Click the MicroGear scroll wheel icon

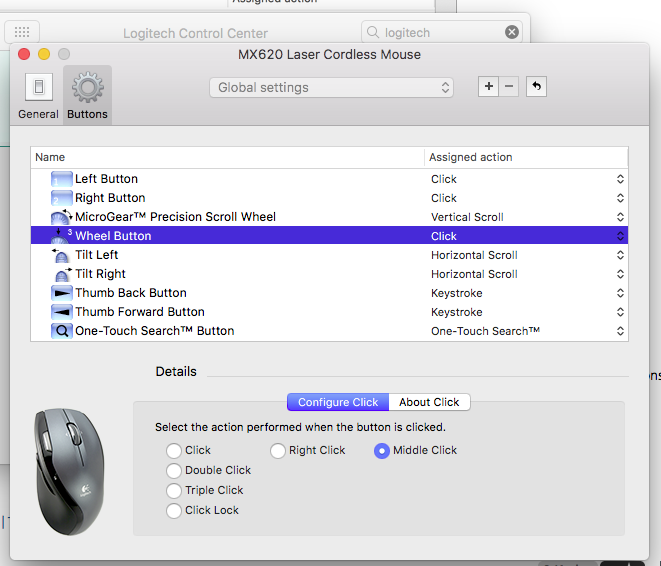pos(62,217)
